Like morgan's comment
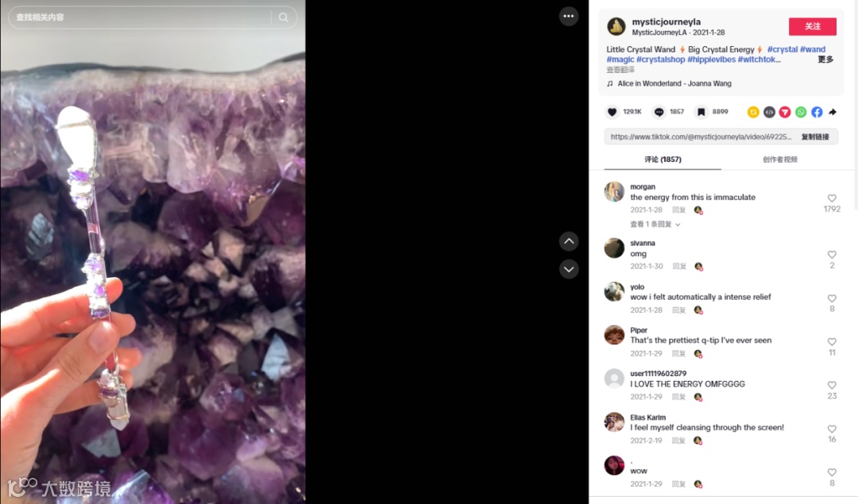This screenshot has width=858, height=504. pos(832,198)
